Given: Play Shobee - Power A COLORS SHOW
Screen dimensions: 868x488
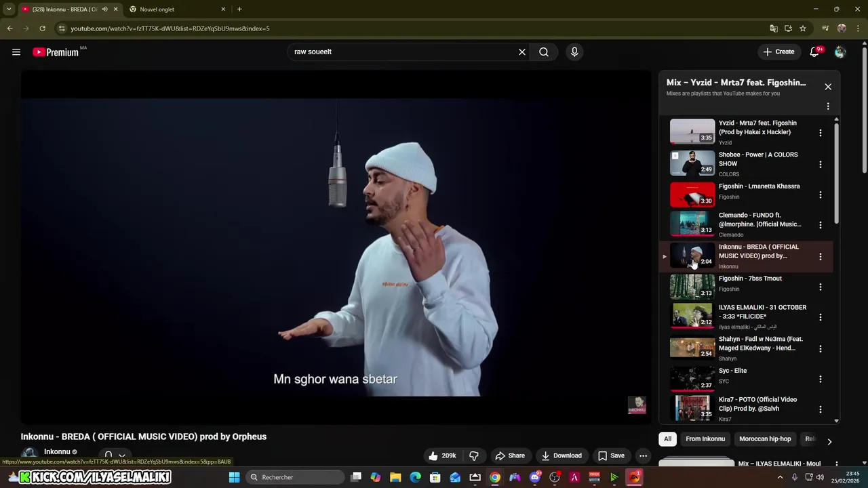Looking at the screenshot, I should click(x=692, y=163).
